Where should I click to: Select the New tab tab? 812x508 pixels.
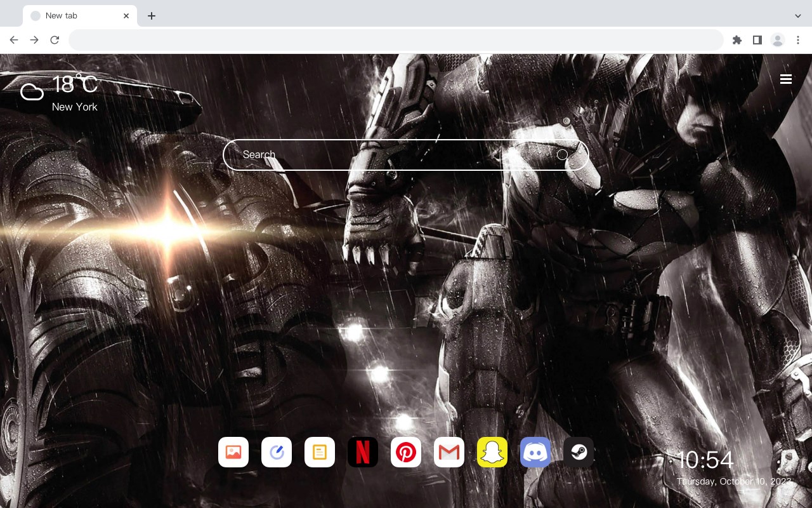[80, 16]
